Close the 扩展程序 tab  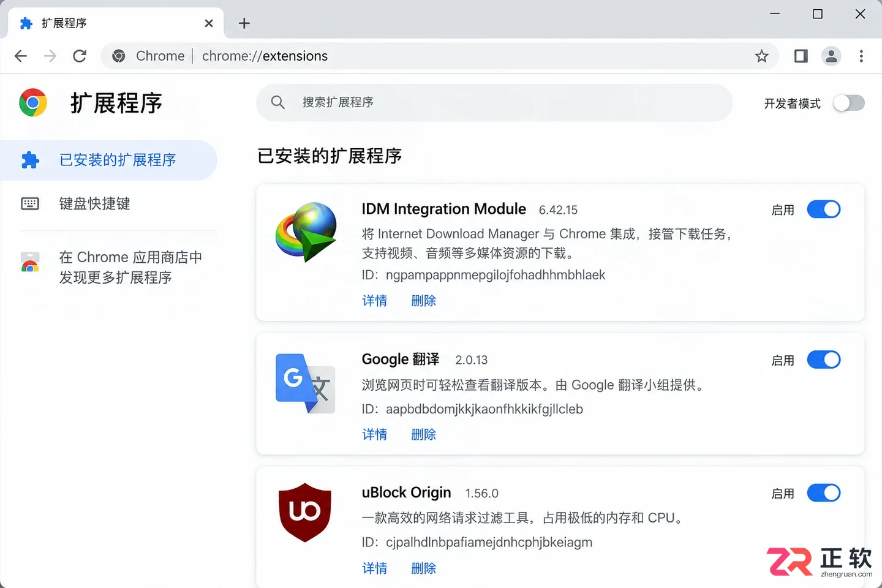point(209,23)
